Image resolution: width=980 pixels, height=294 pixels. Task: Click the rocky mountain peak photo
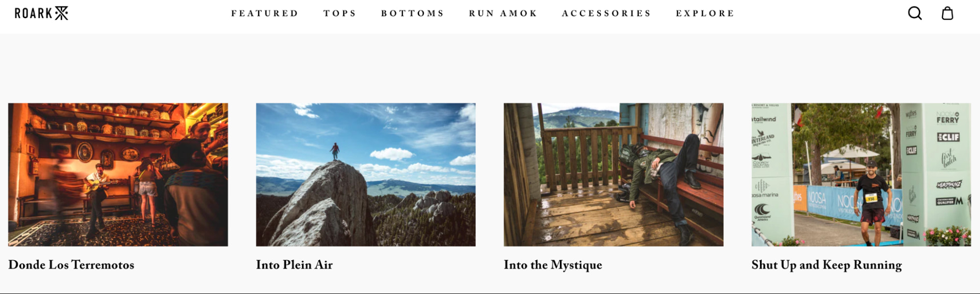click(366, 174)
